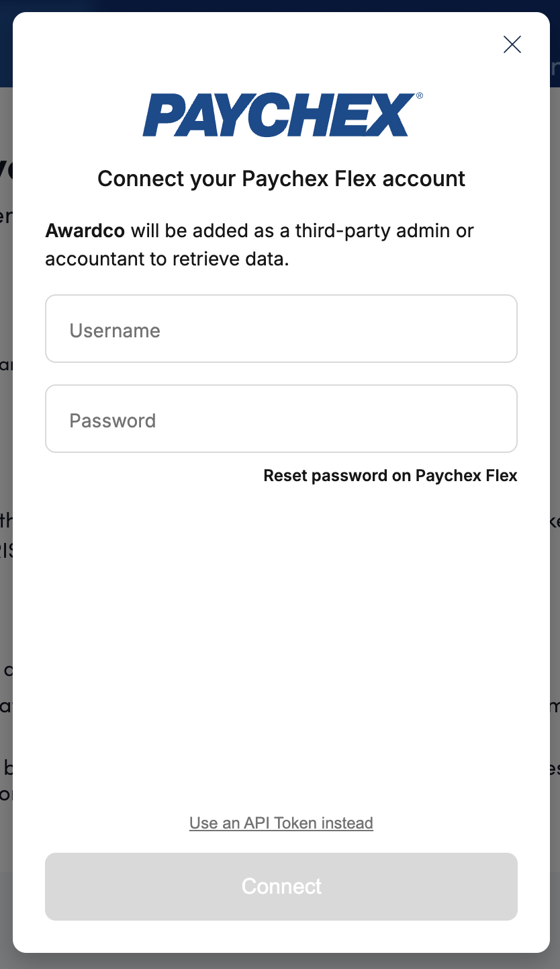560x969 pixels.
Task: Click the dimmed backdrop right of the dialog
Action: pos(555,470)
